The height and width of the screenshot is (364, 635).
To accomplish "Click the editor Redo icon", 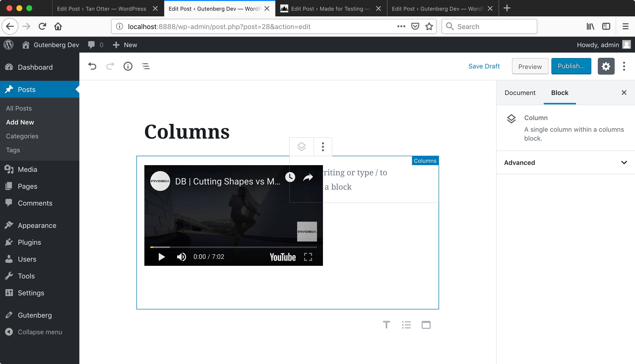I will [110, 66].
